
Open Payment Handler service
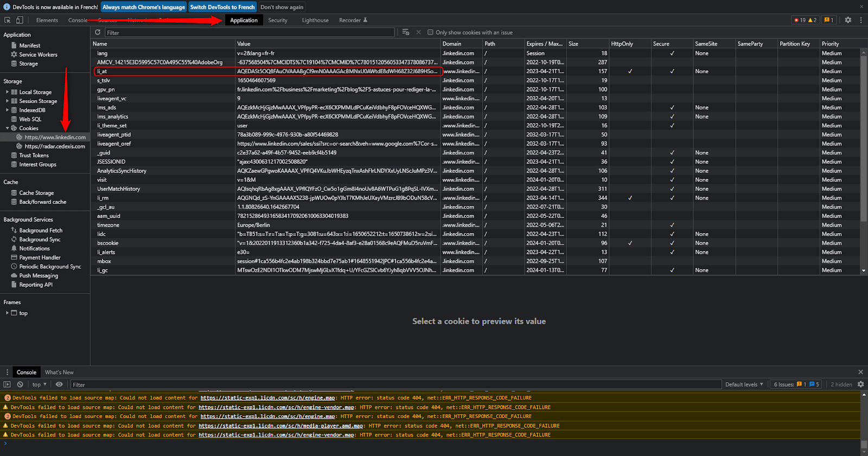[40, 258]
